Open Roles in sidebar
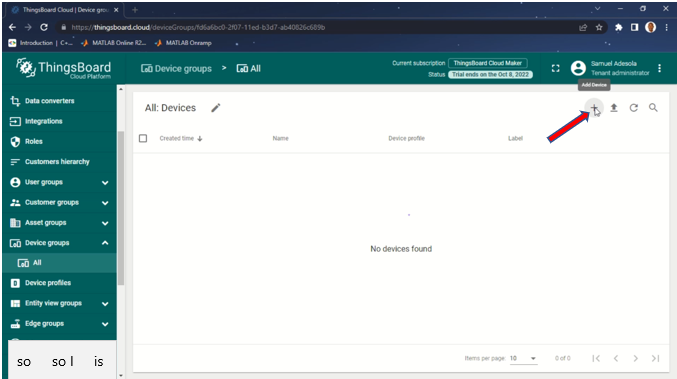Image resolution: width=677 pixels, height=379 pixels. [60, 141]
